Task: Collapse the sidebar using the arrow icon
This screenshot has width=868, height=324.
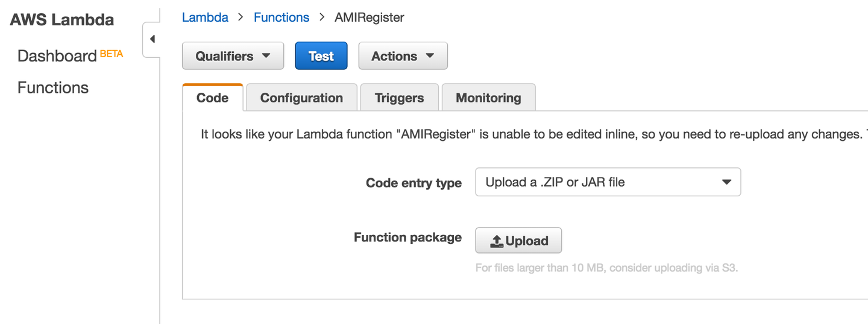Action: (x=152, y=39)
